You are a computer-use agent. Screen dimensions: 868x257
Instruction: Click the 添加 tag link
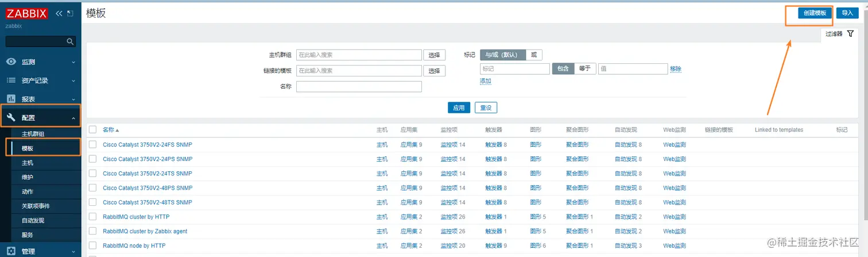tap(486, 81)
